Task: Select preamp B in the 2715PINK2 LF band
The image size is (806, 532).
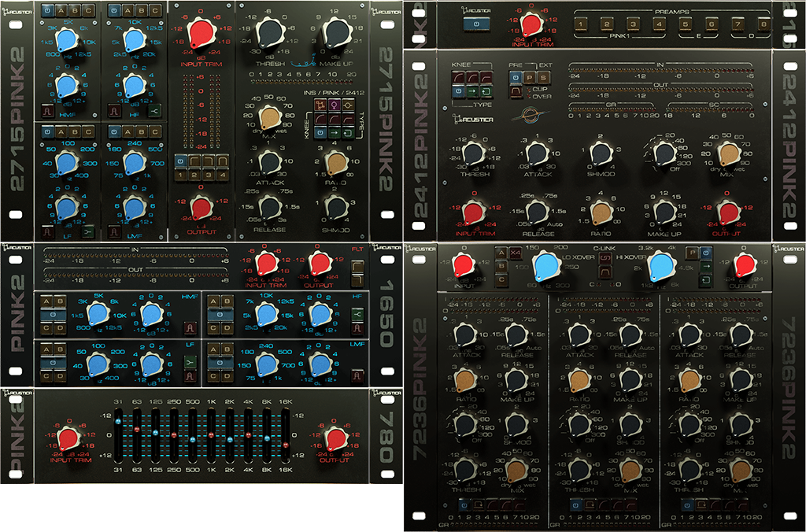Action: 75,131
